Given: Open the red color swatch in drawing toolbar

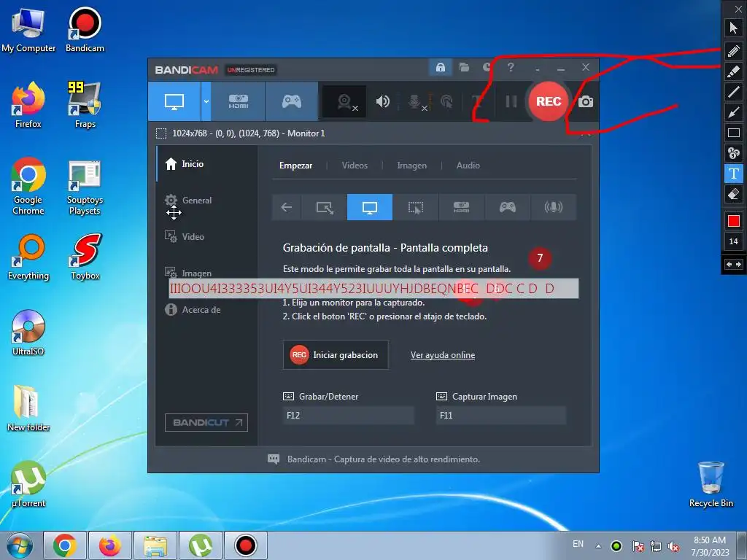Looking at the screenshot, I should pyautogui.click(x=734, y=221).
